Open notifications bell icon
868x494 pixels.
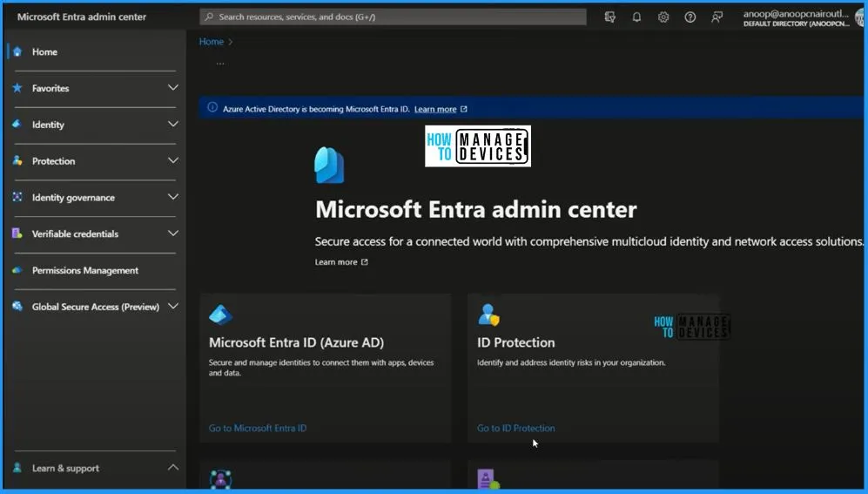636,17
